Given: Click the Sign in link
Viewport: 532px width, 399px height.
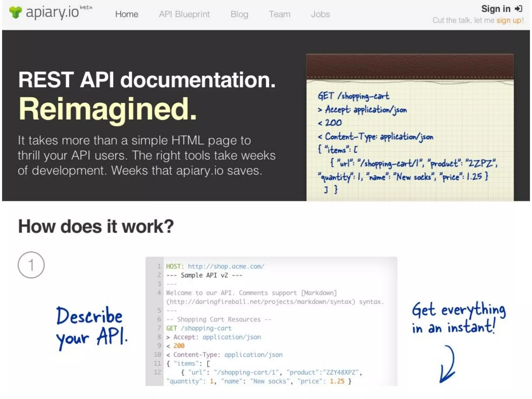Looking at the screenshot, I should tap(496, 9).
